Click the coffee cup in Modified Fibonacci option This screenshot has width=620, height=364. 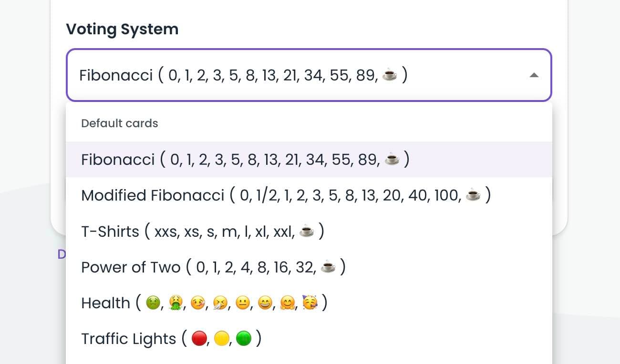click(472, 195)
